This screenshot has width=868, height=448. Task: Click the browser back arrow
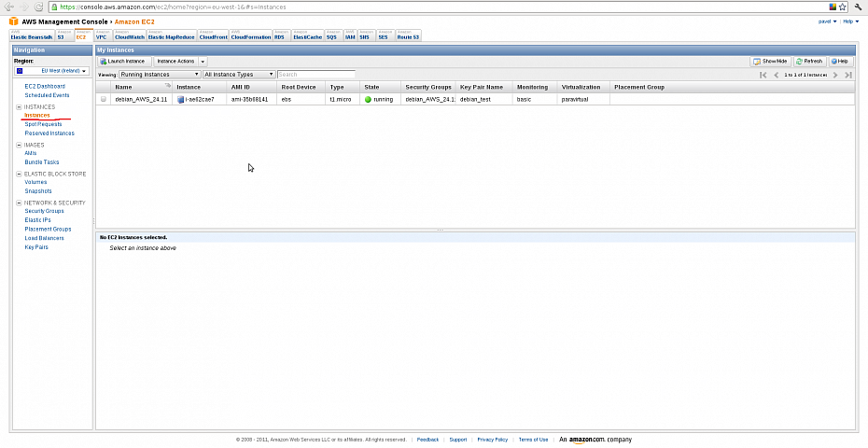tap(9, 7)
